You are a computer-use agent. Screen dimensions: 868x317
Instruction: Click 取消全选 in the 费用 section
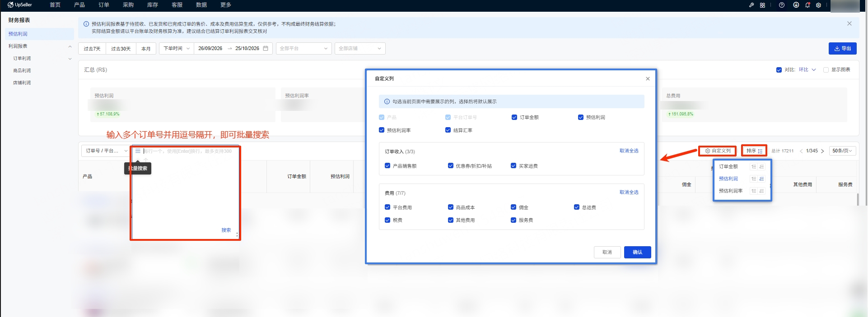pyautogui.click(x=629, y=192)
